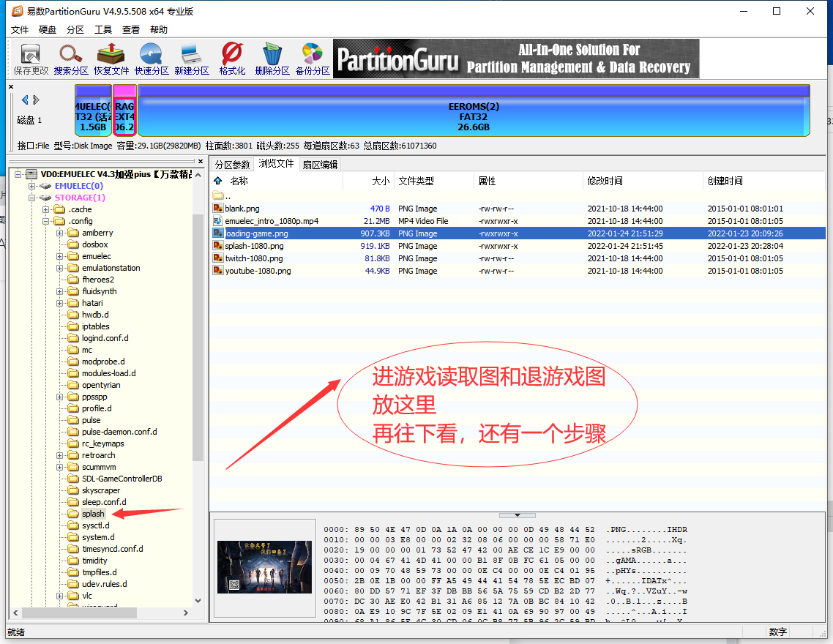833x644 pixels.
Task: Open the 搜索分区 search partition tool
Action: [71, 59]
